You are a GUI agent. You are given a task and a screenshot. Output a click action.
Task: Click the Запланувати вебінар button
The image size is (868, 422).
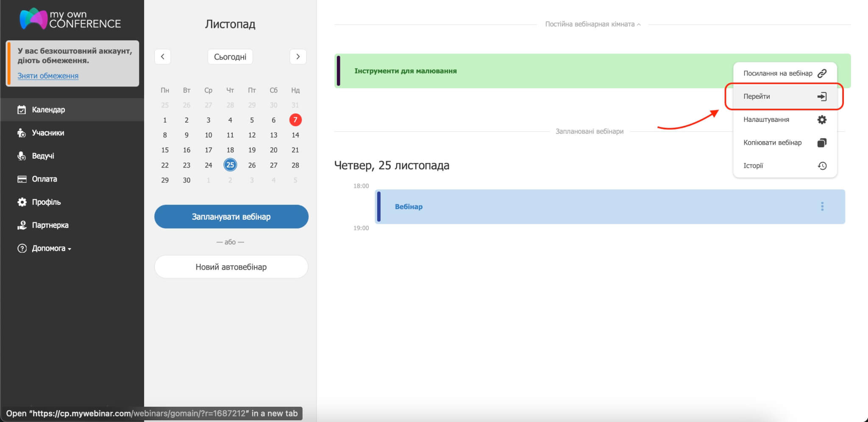click(231, 217)
